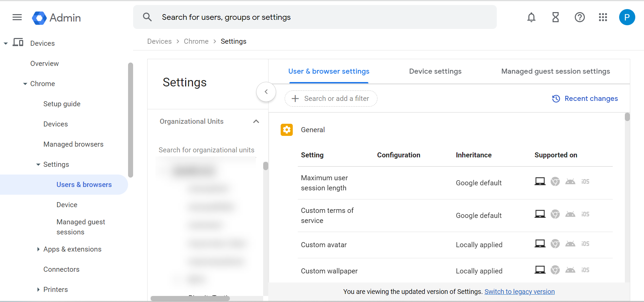Click Chrome browser icon for Custom avatar

click(555, 243)
